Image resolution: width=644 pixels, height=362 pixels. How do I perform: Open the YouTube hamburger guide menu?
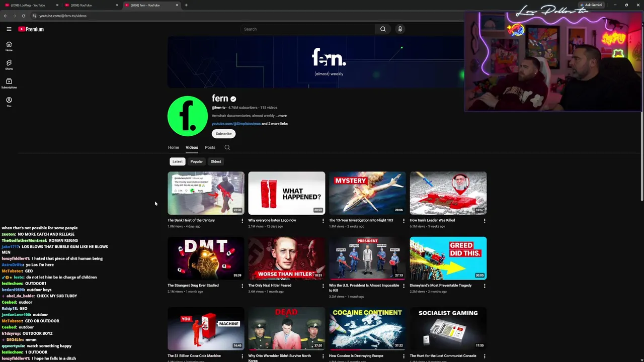pos(9,29)
